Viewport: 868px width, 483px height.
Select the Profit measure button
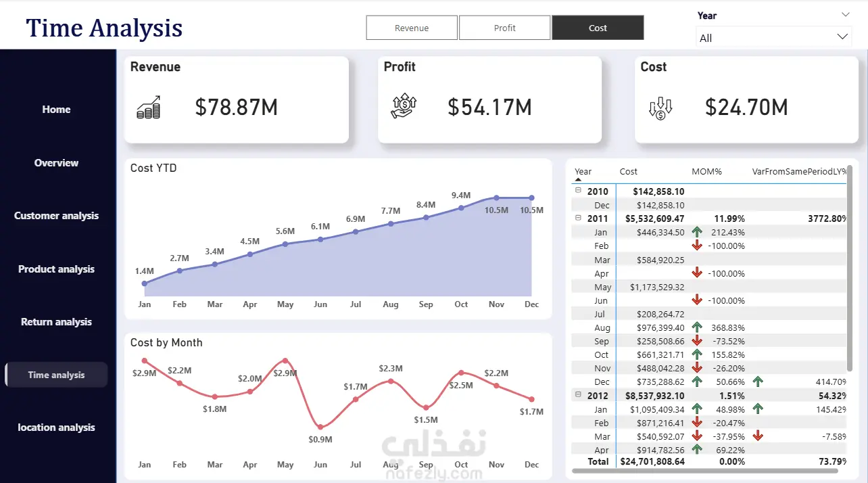tap(504, 28)
